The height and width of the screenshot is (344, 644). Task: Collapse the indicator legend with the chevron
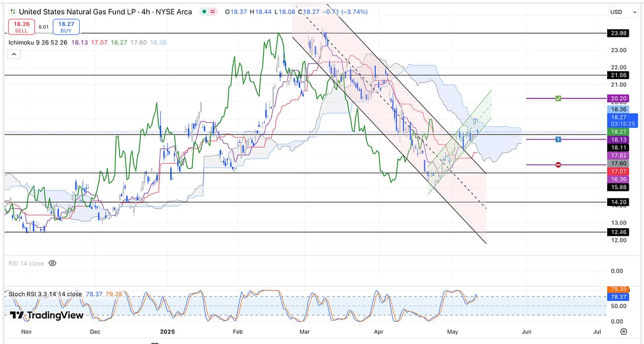14,54
